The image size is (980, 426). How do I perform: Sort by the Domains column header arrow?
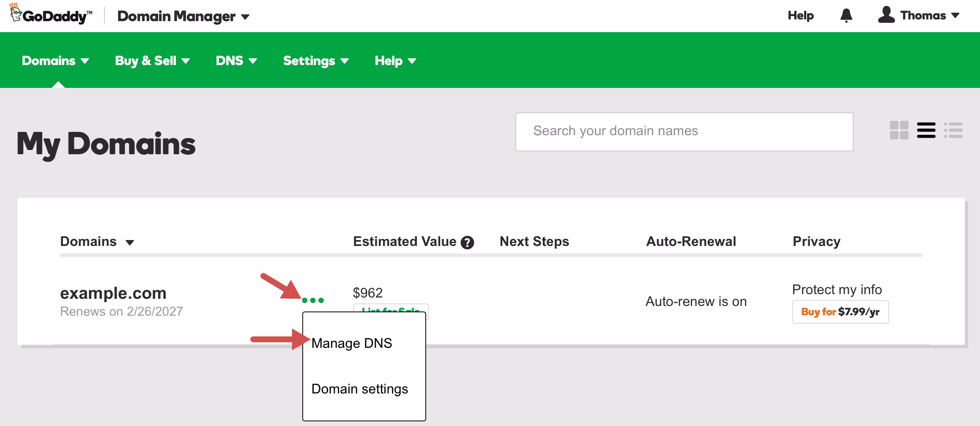(130, 243)
